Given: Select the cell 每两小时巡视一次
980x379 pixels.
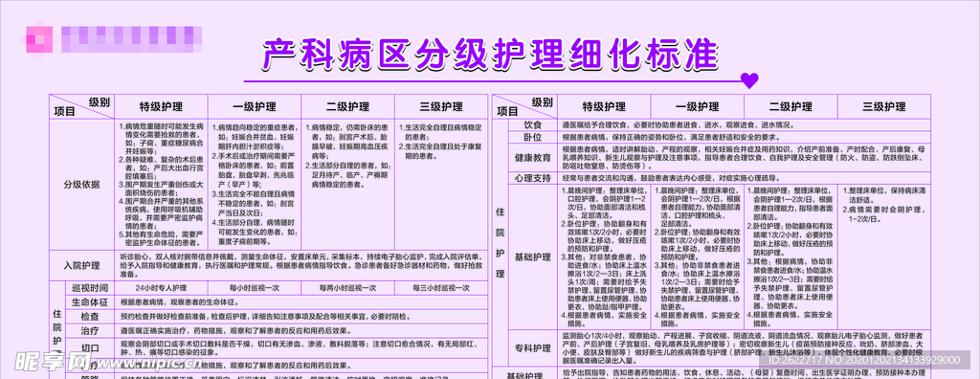Looking at the screenshot, I should (x=347, y=288).
